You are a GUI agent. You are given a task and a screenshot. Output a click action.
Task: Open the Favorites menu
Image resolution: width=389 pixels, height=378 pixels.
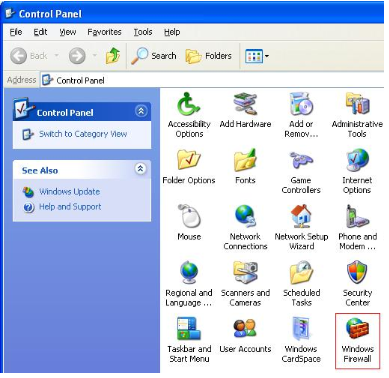tap(104, 32)
